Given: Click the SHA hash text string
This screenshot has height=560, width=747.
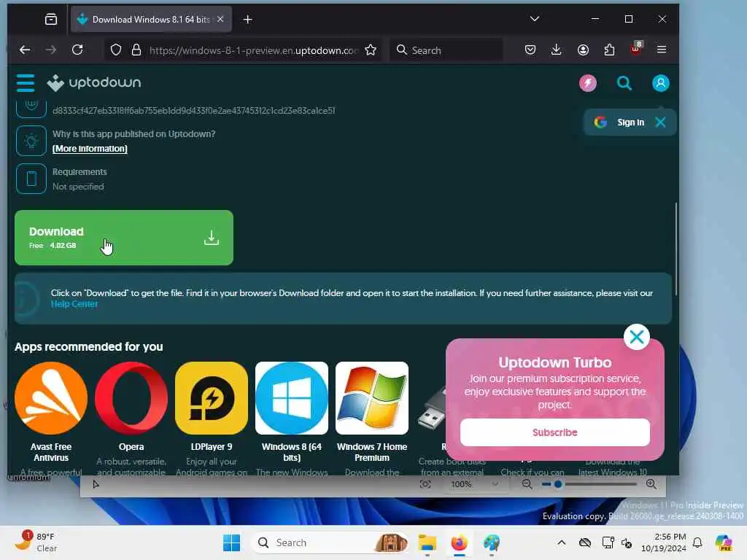Looking at the screenshot, I should pos(193,111).
